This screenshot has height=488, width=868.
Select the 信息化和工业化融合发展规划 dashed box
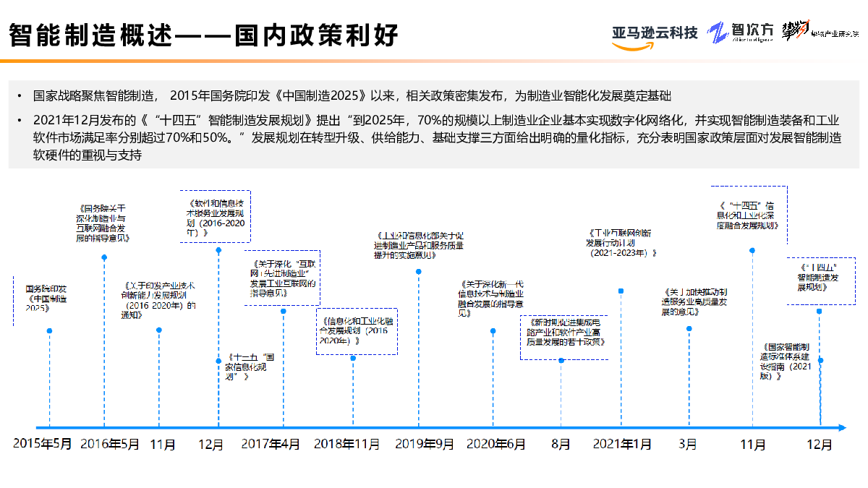pos(357,331)
